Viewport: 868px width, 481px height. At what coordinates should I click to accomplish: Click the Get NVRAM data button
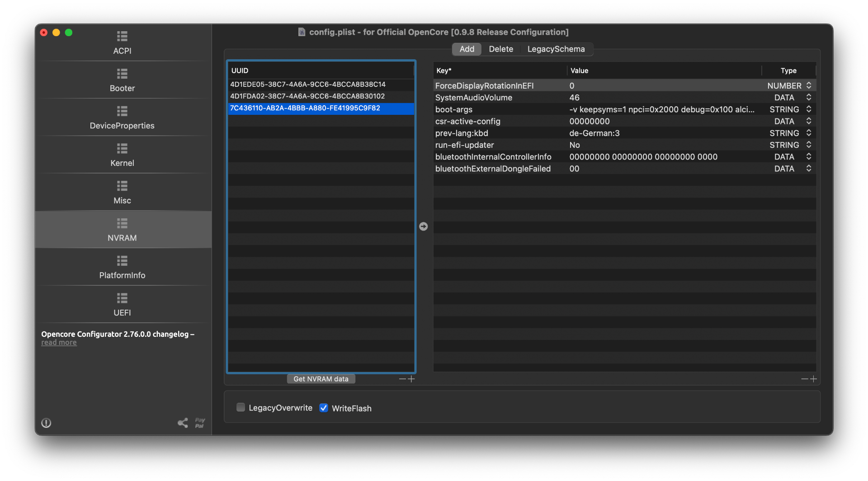(321, 379)
